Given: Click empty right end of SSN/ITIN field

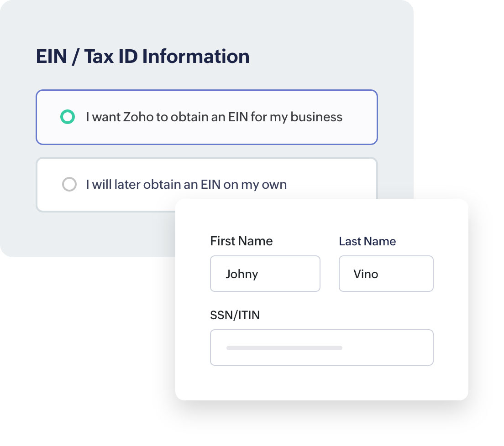Looking at the screenshot, I should [402, 347].
